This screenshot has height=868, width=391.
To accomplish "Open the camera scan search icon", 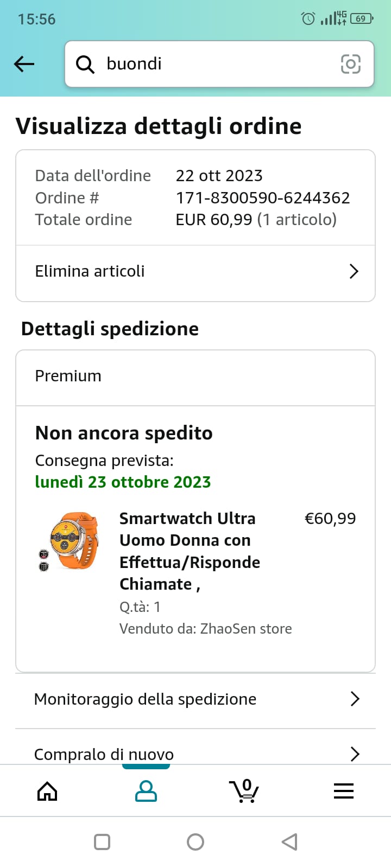I will [350, 65].
